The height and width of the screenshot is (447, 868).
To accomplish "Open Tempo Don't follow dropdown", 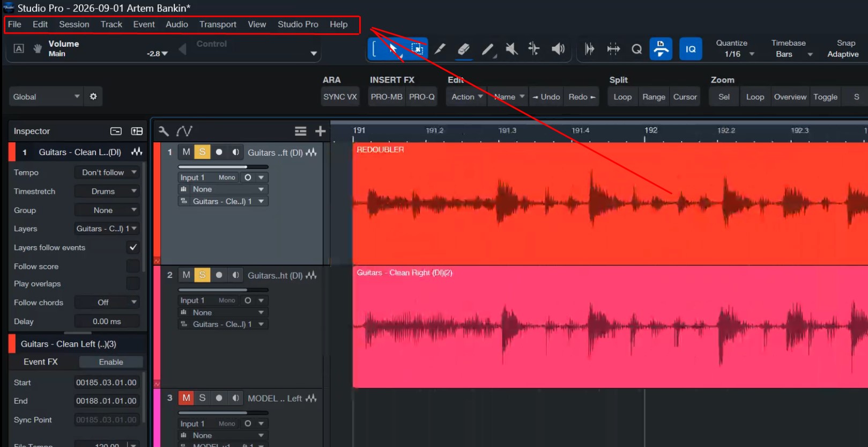I will [107, 172].
